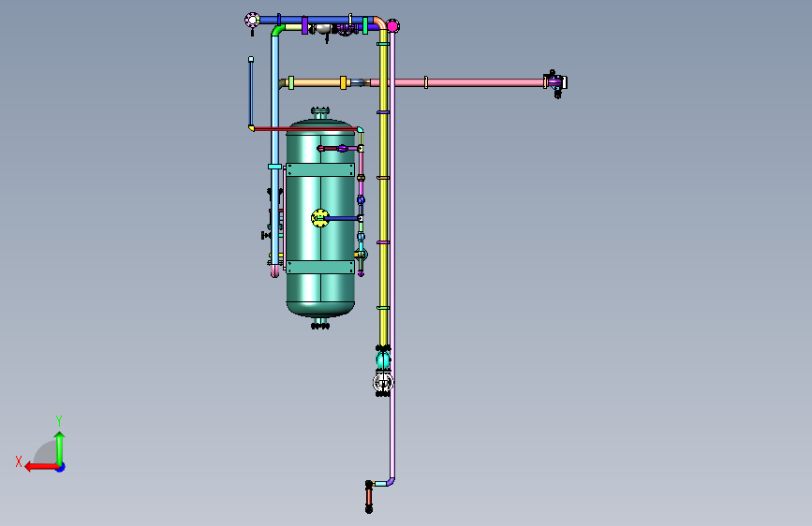Click the red X axis arrow on triad
This screenshot has width=812, height=526.
40,467
